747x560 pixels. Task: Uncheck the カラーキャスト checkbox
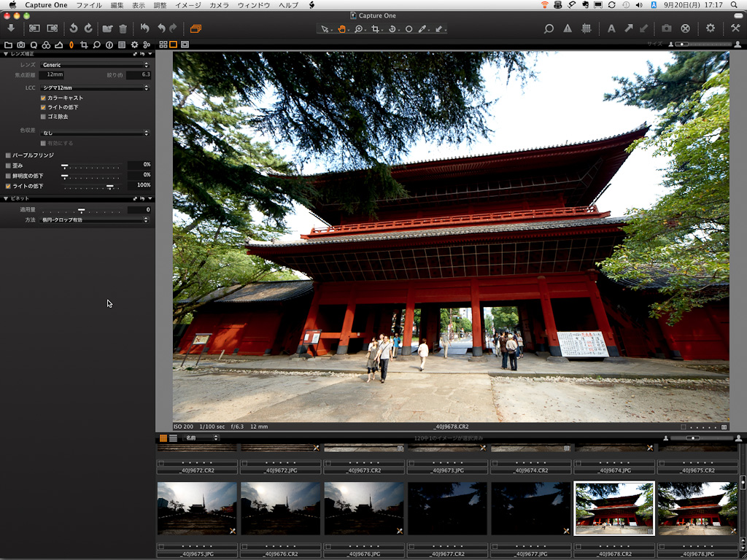pos(43,98)
